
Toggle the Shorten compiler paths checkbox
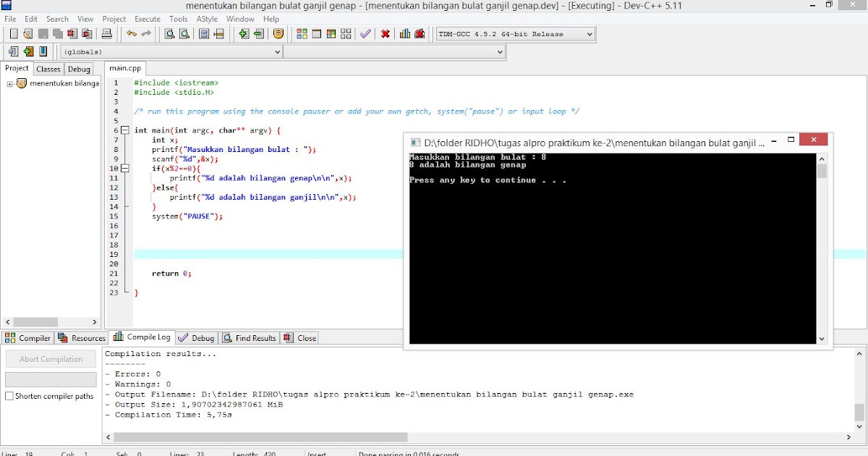[9, 396]
